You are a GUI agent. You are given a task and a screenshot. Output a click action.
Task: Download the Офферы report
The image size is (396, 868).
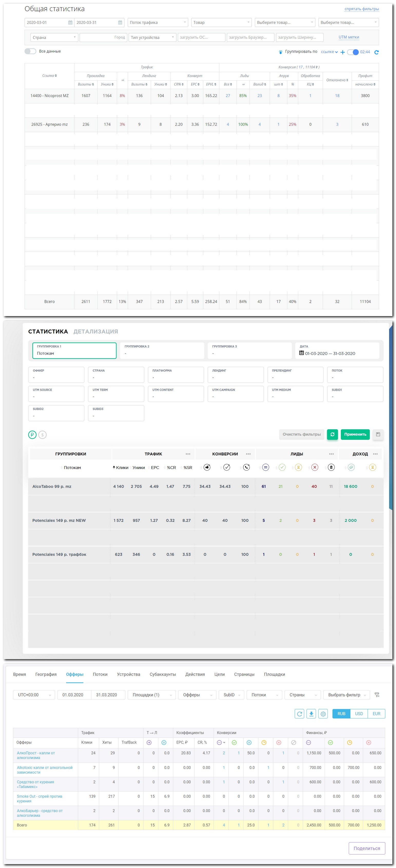pyautogui.click(x=311, y=714)
